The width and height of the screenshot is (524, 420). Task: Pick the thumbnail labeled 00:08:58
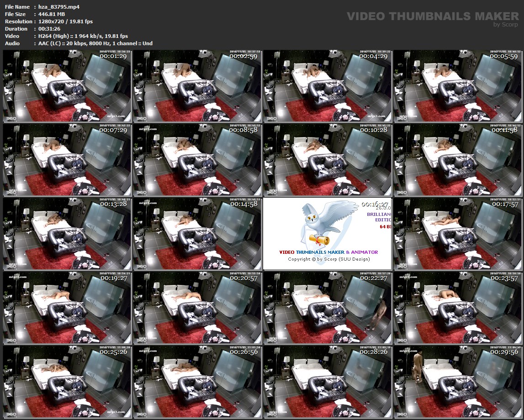pos(197,160)
